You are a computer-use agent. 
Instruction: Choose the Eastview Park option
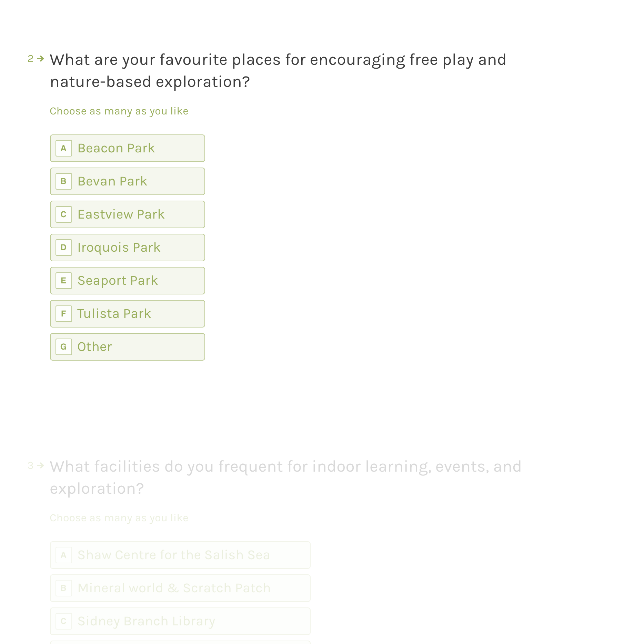pyautogui.click(x=128, y=214)
